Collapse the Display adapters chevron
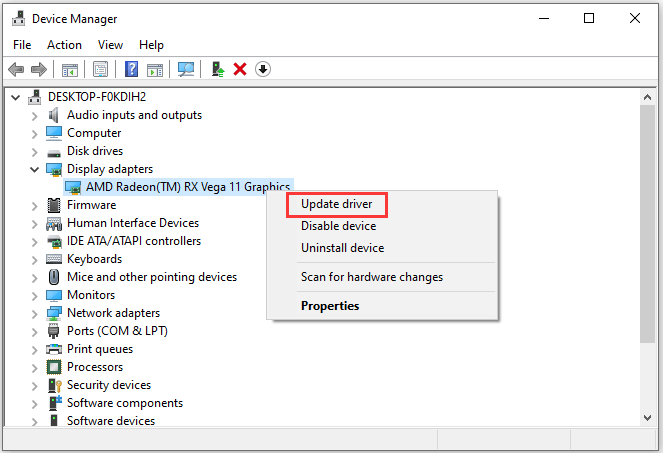The image size is (663, 453). [35, 170]
